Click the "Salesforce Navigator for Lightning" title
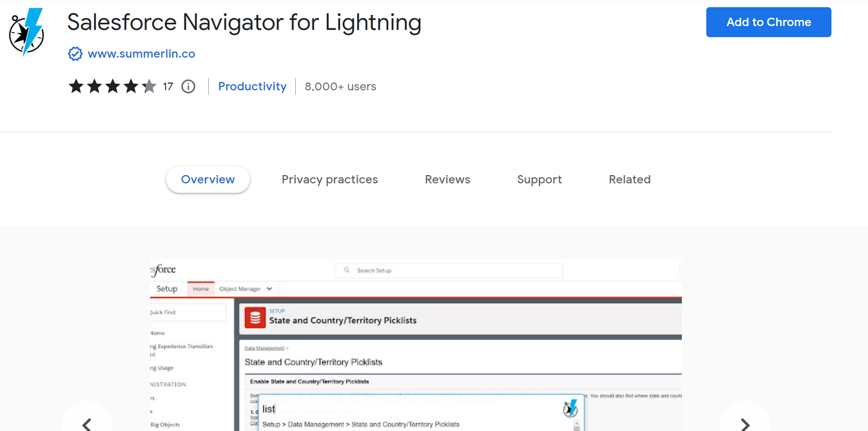Screen dimensions: 868x431 click(x=244, y=22)
